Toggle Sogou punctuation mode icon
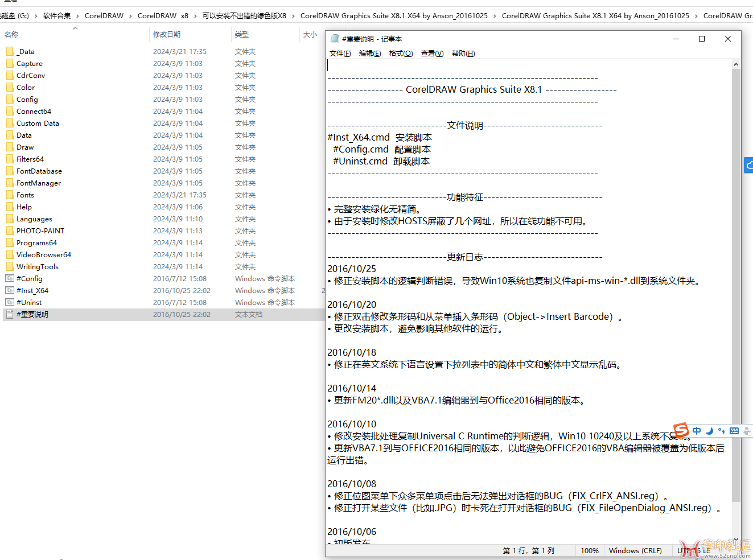 tap(722, 431)
